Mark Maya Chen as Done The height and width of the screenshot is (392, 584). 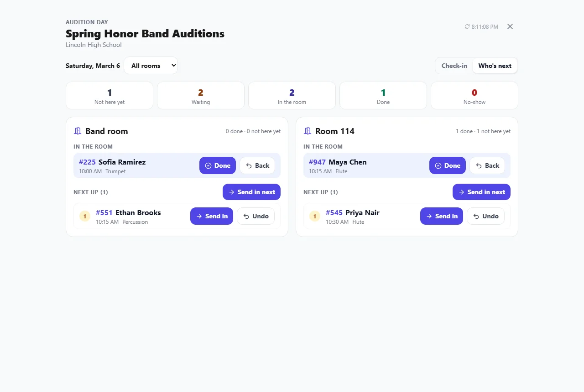[448, 165]
